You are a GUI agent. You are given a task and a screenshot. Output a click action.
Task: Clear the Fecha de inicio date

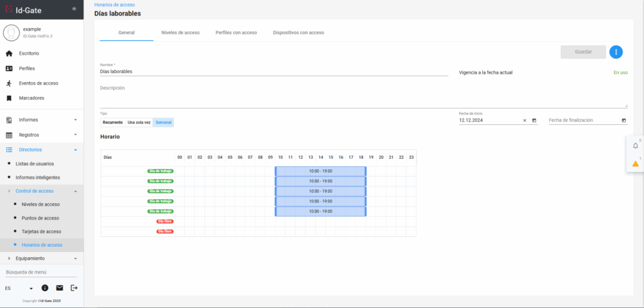524,120
